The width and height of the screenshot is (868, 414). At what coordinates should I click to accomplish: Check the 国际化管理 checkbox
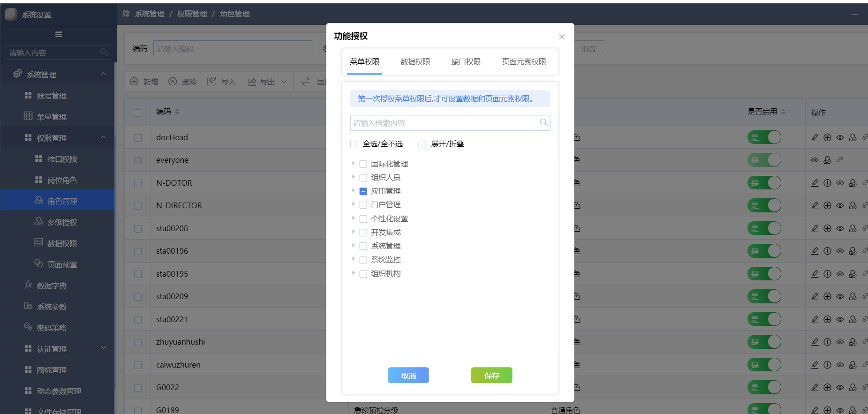363,164
